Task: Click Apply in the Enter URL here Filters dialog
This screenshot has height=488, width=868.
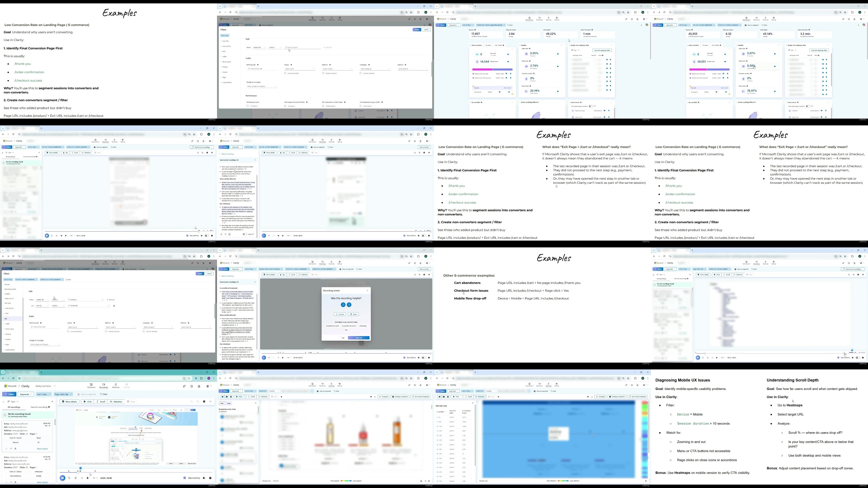Action: 417,30
